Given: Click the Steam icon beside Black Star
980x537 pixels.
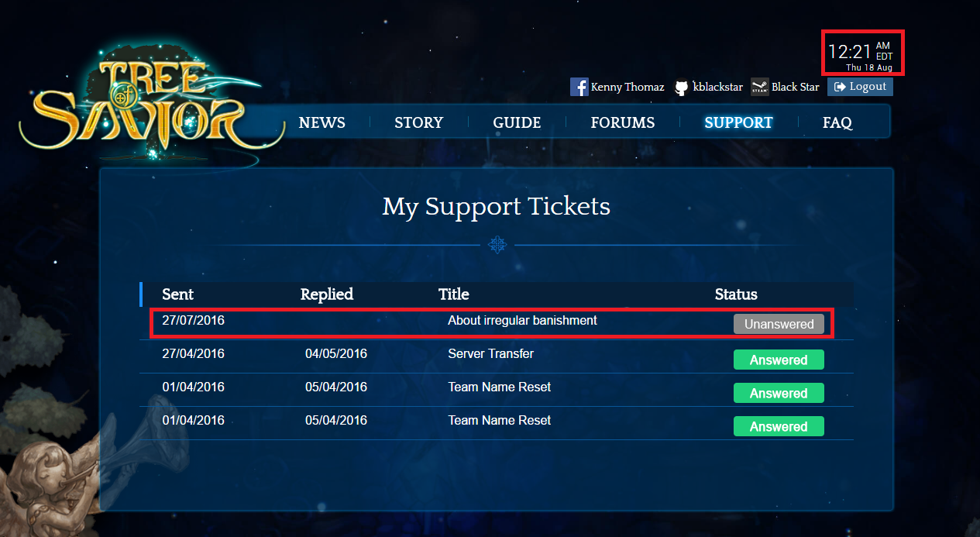Looking at the screenshot, I should [759, 88].
